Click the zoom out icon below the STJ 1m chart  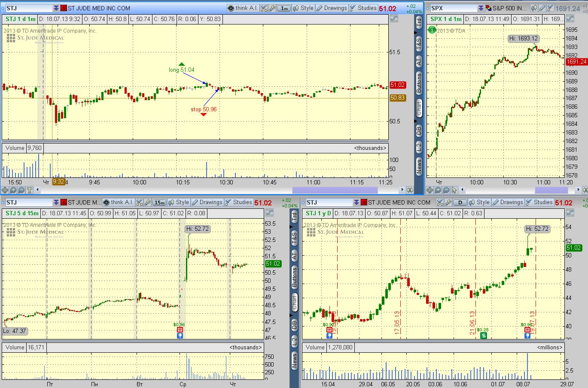coord(21,190)
